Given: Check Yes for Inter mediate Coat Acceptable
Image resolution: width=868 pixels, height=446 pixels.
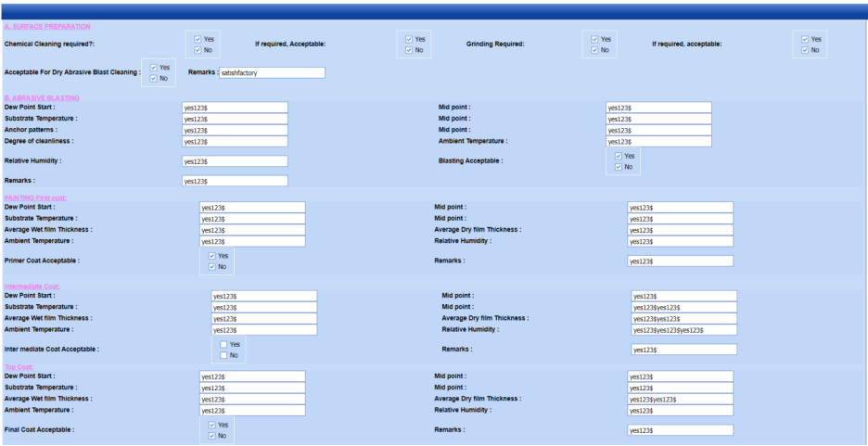Looking at the screenshot, I should [x=223, y=344].
